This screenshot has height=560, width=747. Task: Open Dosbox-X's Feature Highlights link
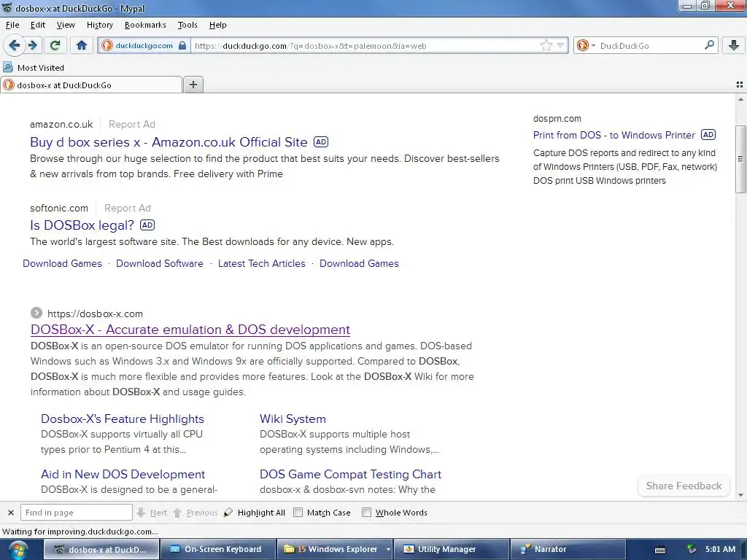pyautogui.click(x=123, y=419)
